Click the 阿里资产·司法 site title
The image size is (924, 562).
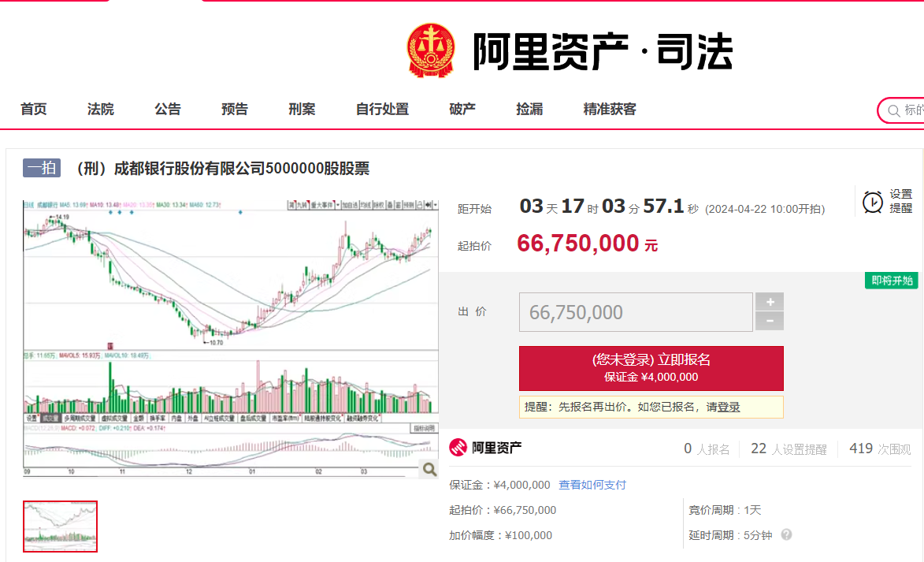(603, 52)
